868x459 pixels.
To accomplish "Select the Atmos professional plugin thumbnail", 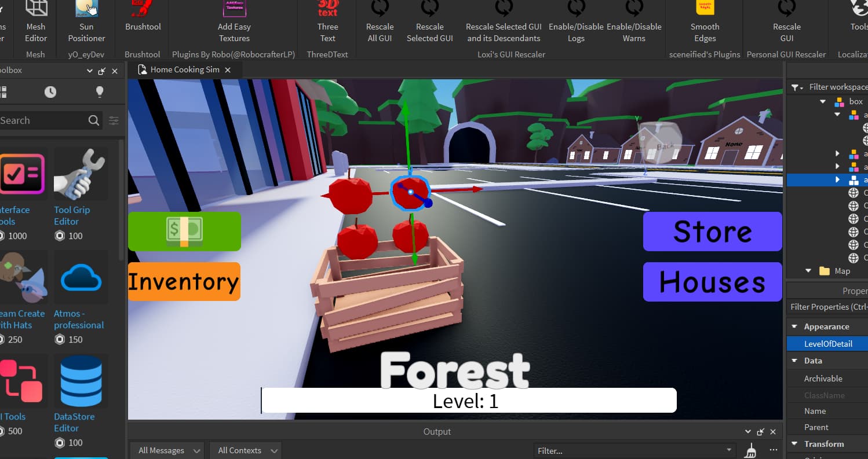I will click(81, 277).
